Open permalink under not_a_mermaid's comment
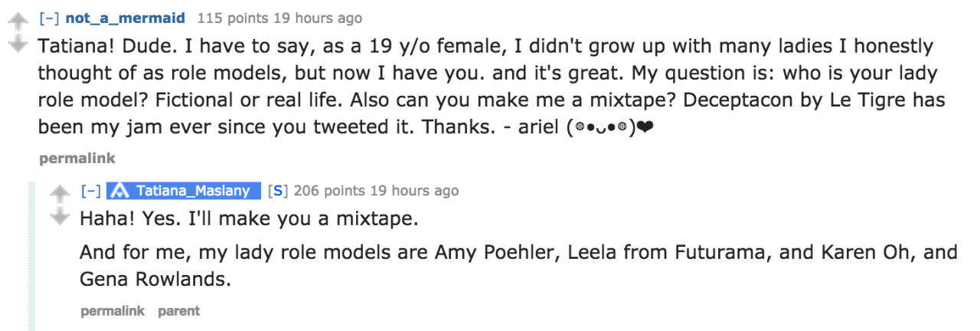980x331 pixels. 77,159
